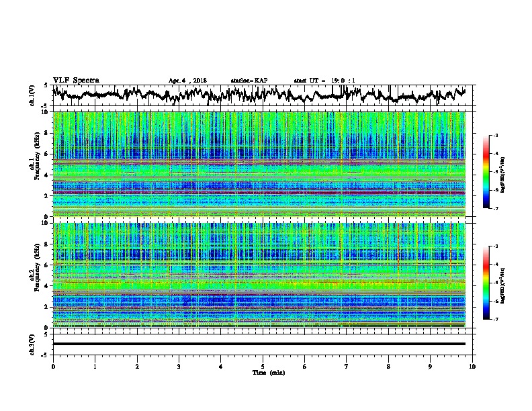The image size is (532, 411).
Task: Click the "6" tick label on time axis
Action: click(x=305, y=367)
